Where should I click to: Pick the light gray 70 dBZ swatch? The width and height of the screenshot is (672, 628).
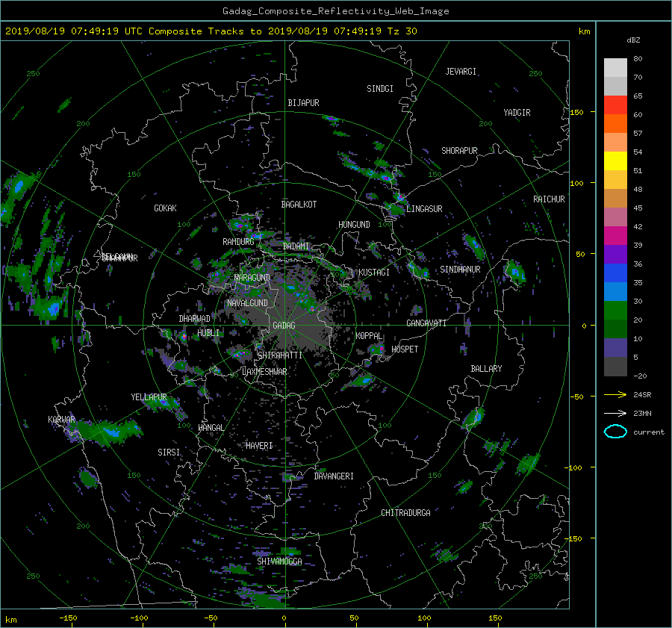click(x=615, y=68)
